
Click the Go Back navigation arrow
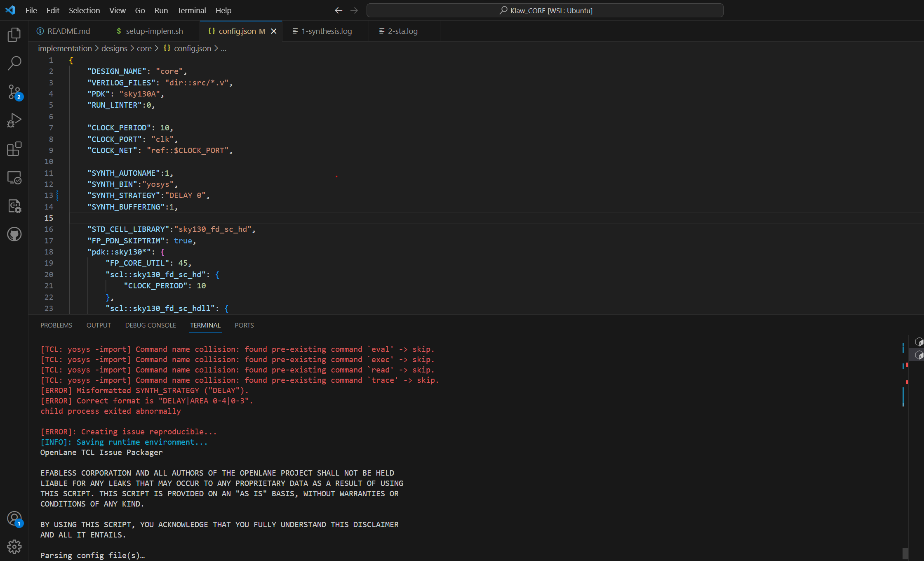tap(339, 10)
